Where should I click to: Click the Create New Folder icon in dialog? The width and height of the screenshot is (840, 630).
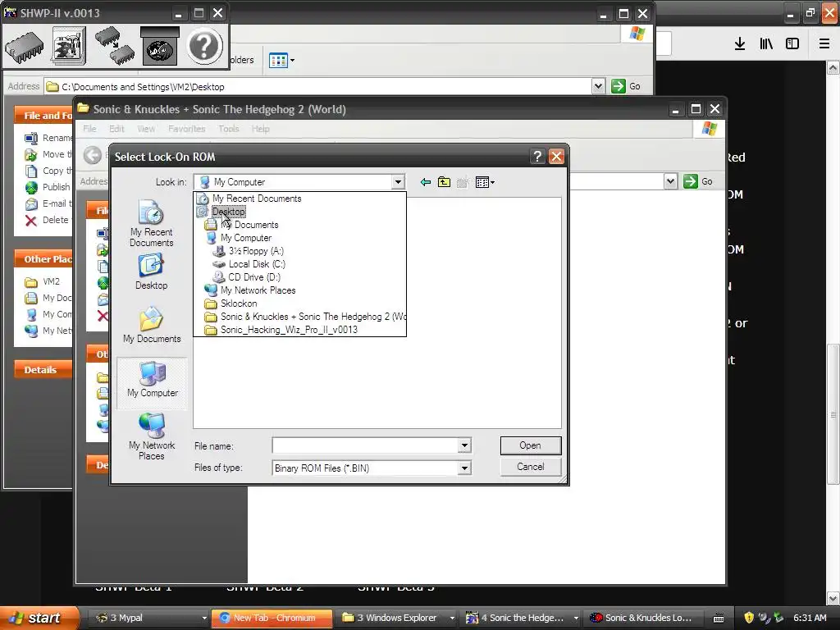pos(463,182)
